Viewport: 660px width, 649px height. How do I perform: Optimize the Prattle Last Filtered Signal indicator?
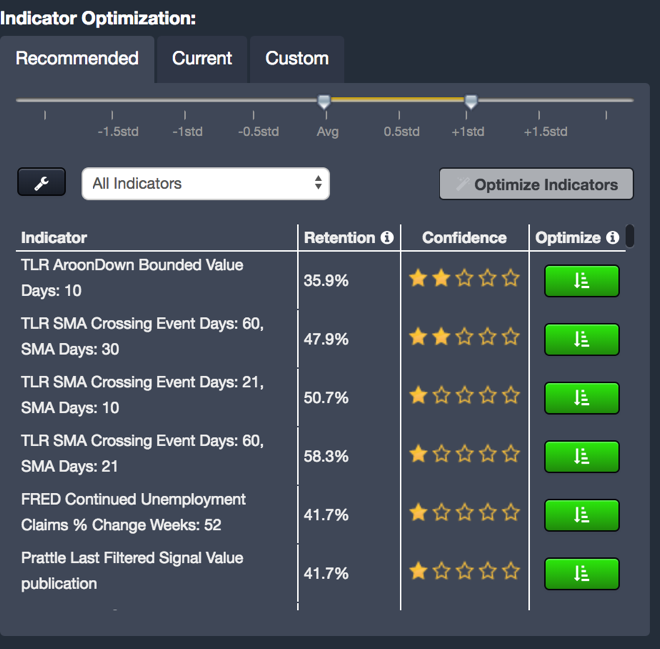tap(581, 573)
